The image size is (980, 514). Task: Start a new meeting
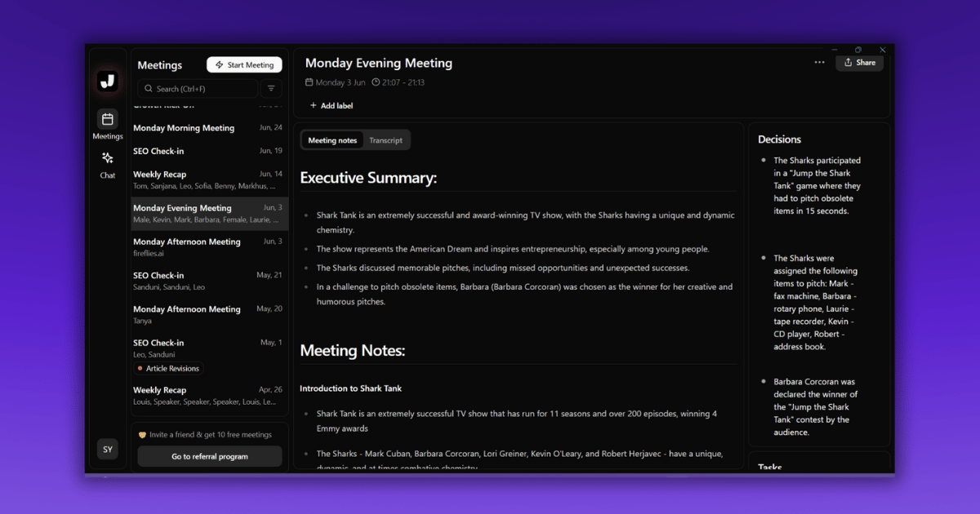coord(244,65)
